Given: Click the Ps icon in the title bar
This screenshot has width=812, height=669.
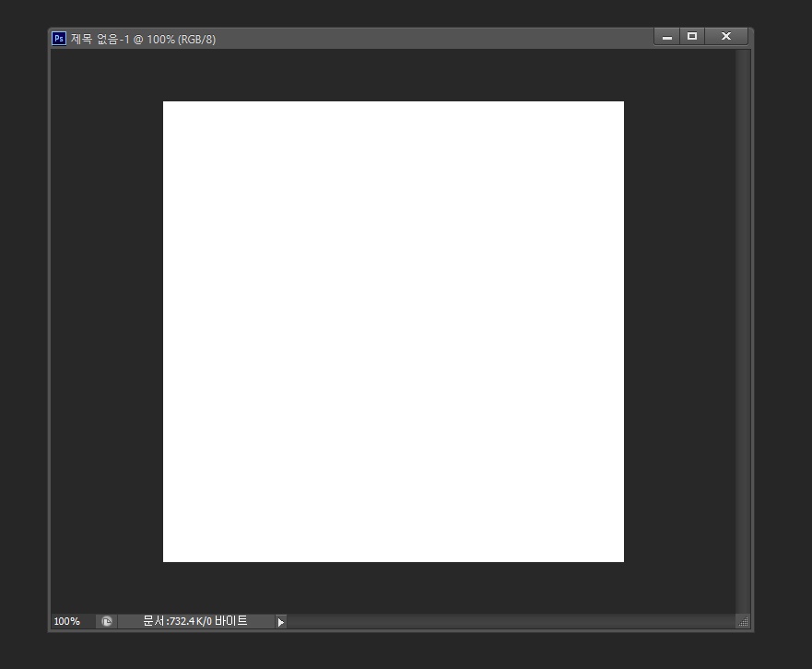Looking at the screenshot, I should tap(59, 39).
